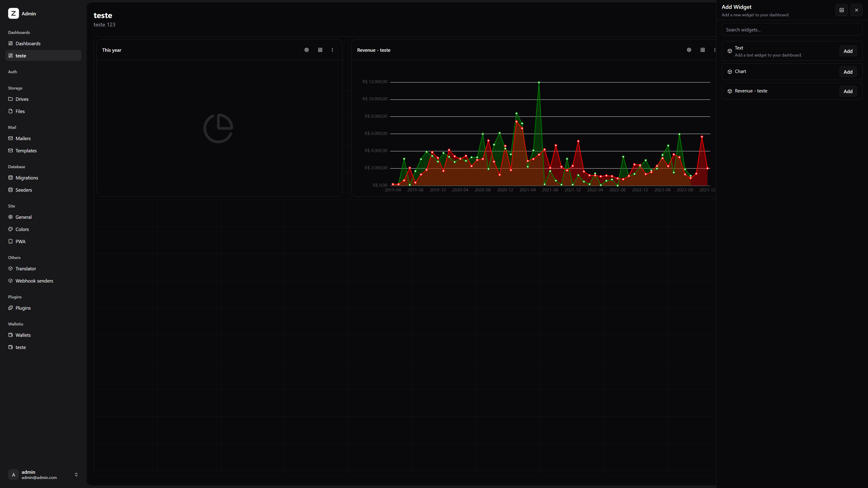Viewport: 868px width, 488px height.
Task: Open Mailers under Mail
Action: tap(43, 139)
